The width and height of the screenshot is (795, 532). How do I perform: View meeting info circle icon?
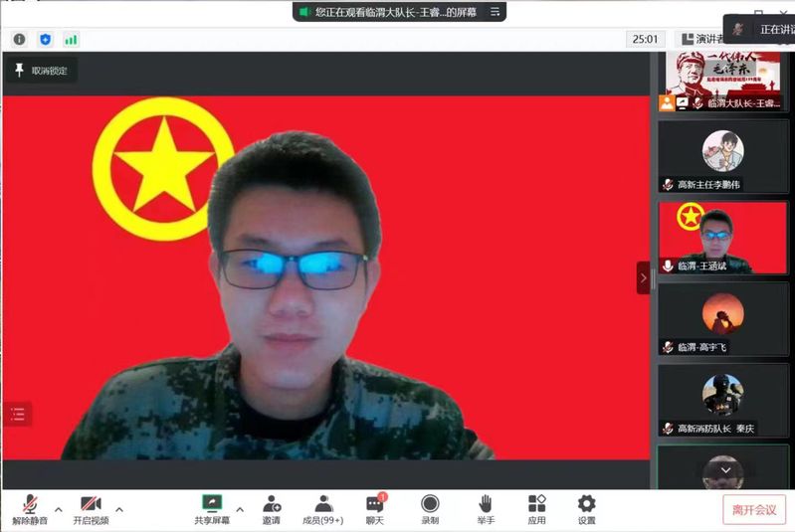pos(19,39)
